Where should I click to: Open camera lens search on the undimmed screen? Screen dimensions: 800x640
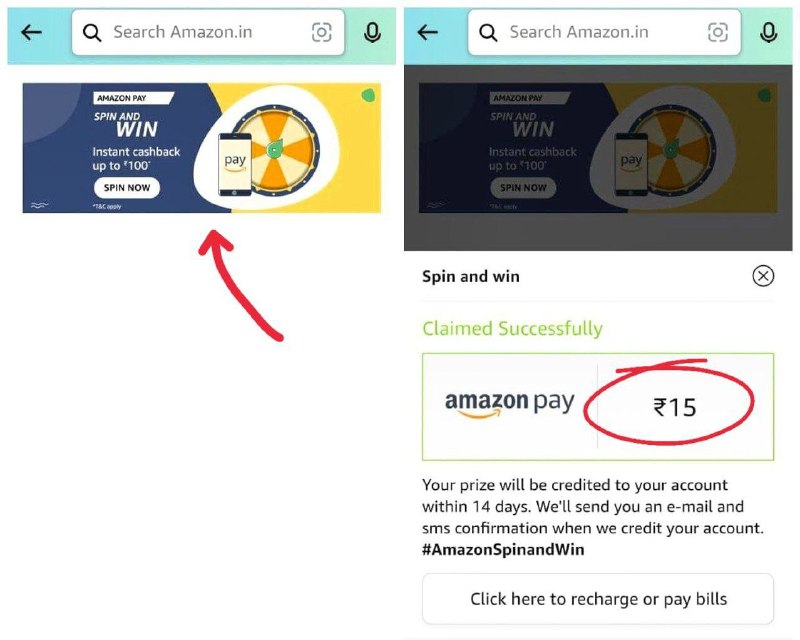[321, 33]
